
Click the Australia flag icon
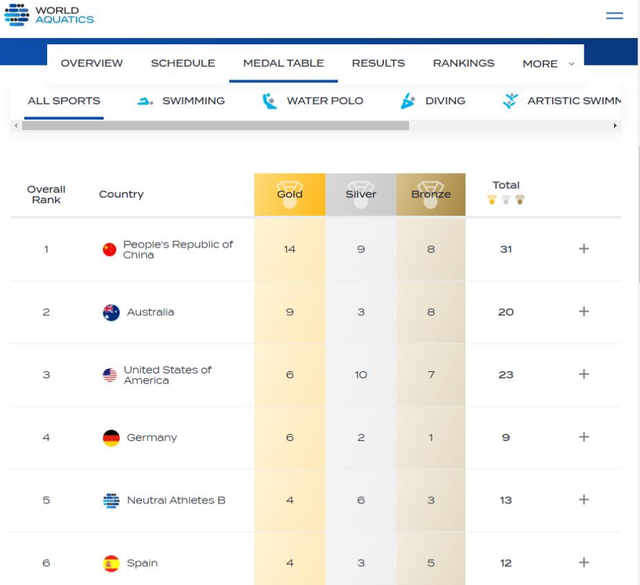coord(111,313)
